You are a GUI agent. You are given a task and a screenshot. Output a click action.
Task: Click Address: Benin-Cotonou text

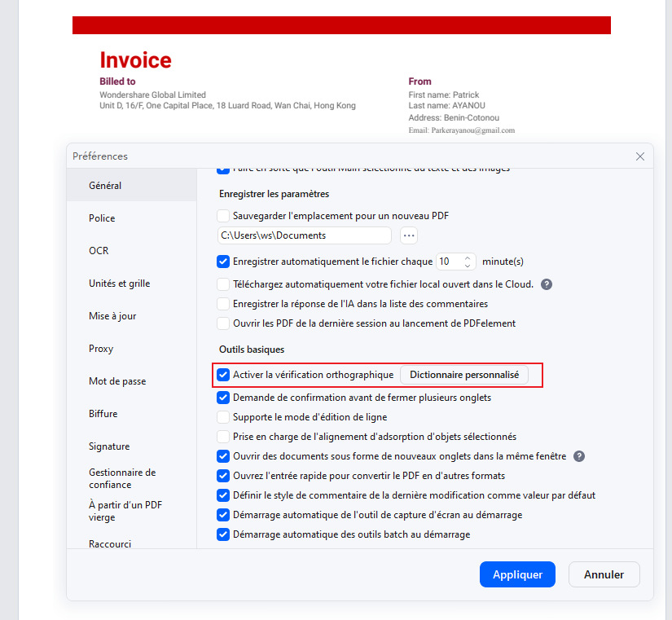click(454, 117)
